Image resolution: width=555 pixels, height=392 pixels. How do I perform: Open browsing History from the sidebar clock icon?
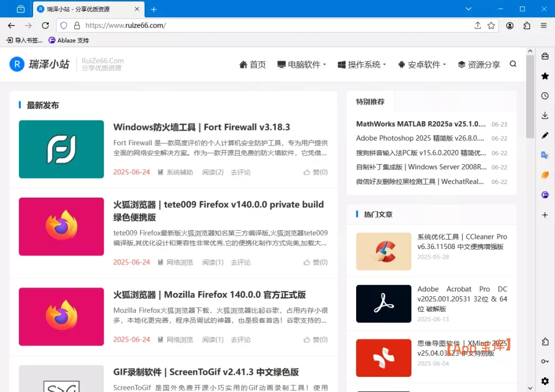pos(545,95)
